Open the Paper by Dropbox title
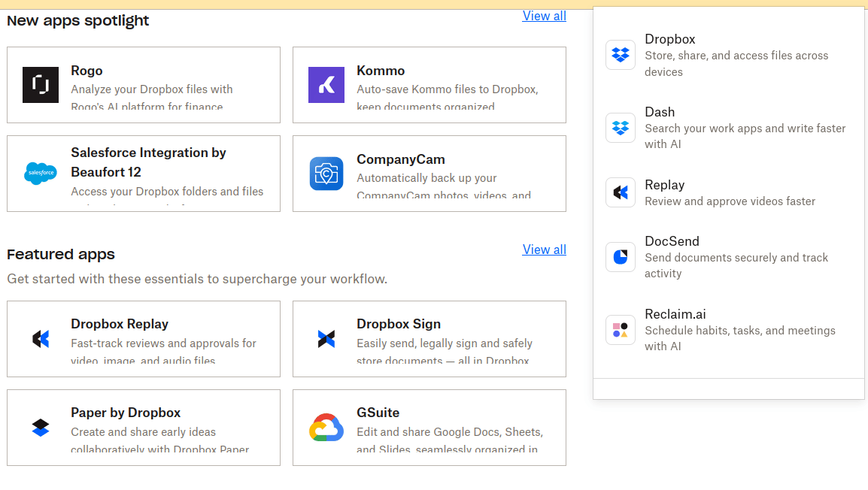868x490 pixels. [126, 413]
